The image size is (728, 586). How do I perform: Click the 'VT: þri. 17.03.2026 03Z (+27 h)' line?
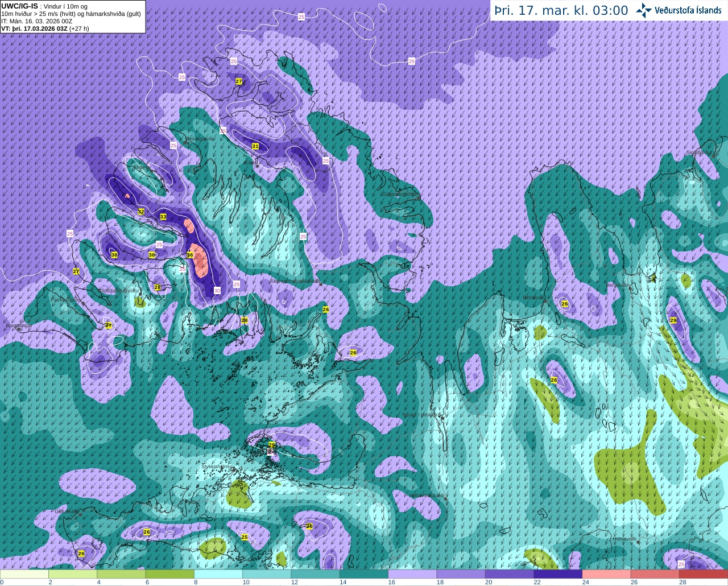pyautogui.click(x=45, y=28)
